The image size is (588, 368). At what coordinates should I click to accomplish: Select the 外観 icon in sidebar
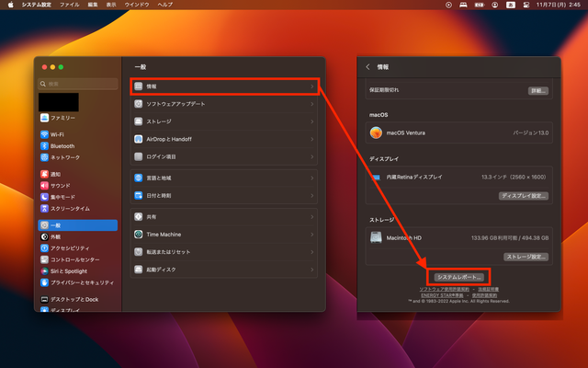(44, 236)
